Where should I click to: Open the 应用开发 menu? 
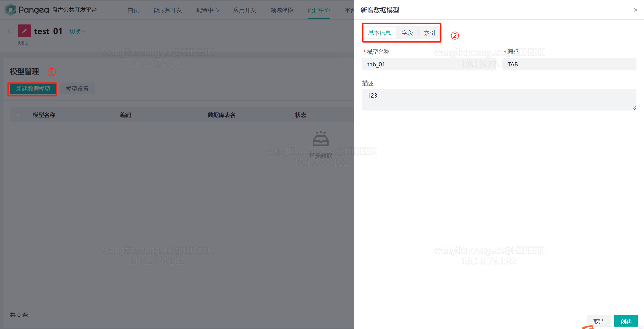click(245, 10)
